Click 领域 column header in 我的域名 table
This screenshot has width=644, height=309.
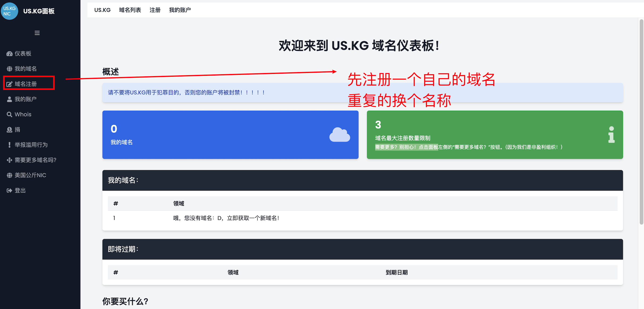coord(179,204)
